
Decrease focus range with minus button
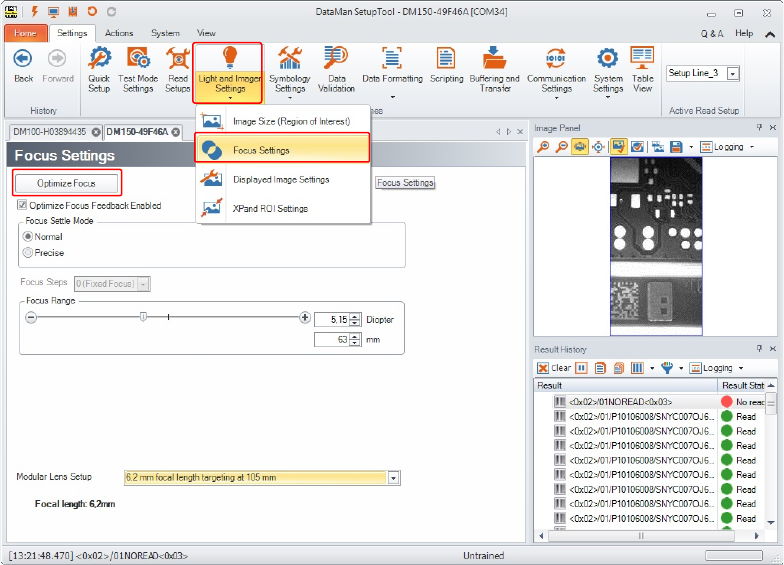click(31, 317)
